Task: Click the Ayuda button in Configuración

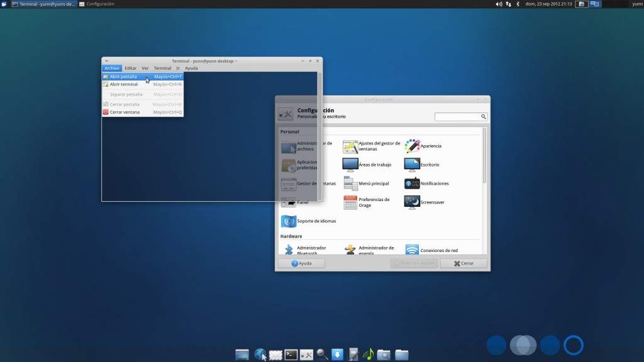Action: pyautogui.click(x=301, y=263)
